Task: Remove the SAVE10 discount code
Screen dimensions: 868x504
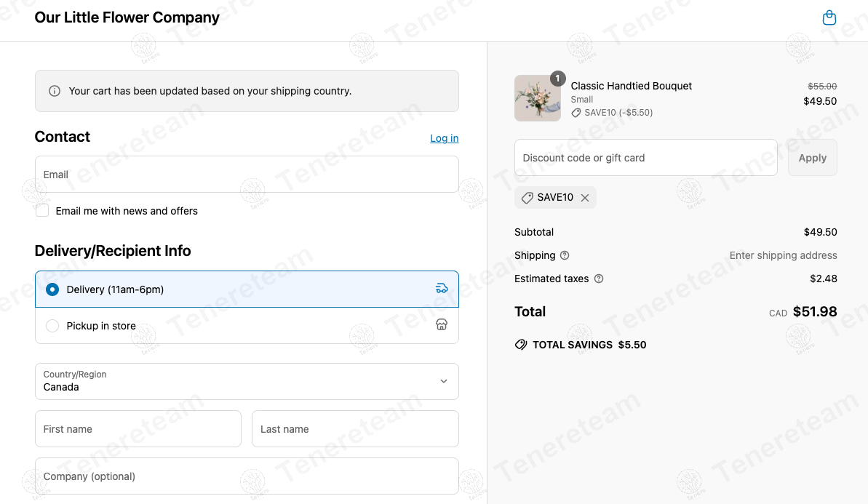Action: 585,198
